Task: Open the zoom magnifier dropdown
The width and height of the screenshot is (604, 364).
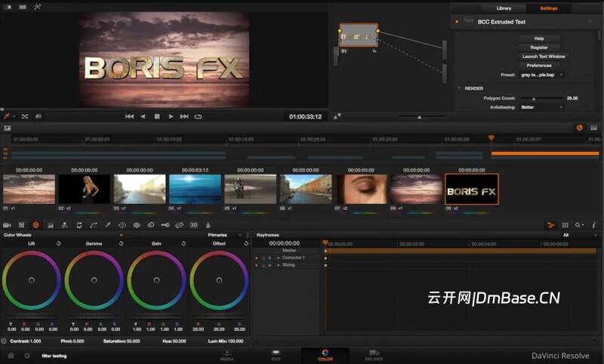Action: coord(579,225)
